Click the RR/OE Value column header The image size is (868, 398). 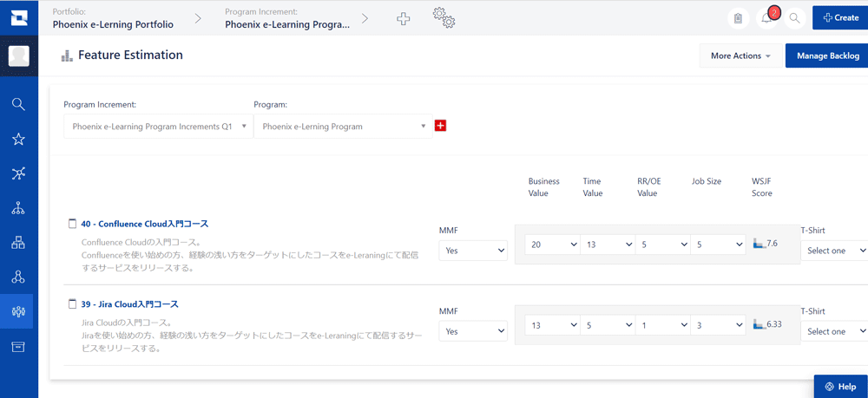coord(648,187)
